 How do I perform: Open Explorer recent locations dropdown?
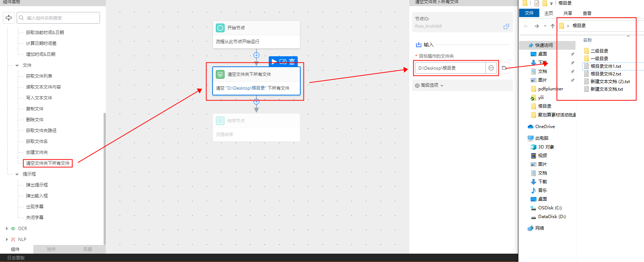click(x=545, y=26)
